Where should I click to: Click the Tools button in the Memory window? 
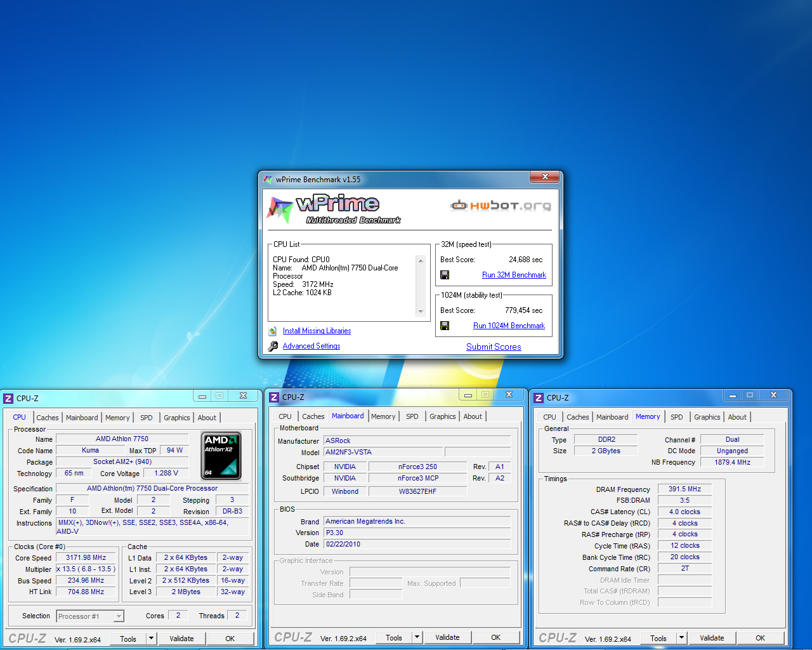pyautogui.click(x=658, y=638)
